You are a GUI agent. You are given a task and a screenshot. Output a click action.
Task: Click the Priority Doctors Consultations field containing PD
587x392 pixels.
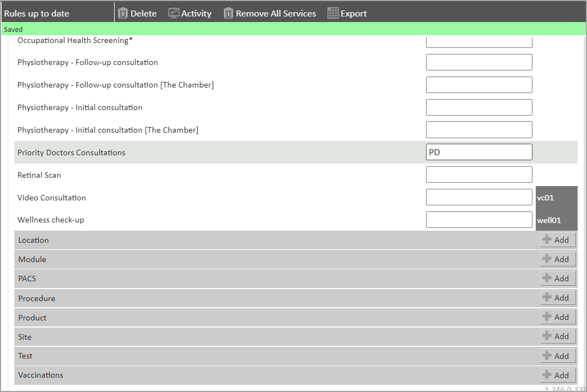[479, 152]
